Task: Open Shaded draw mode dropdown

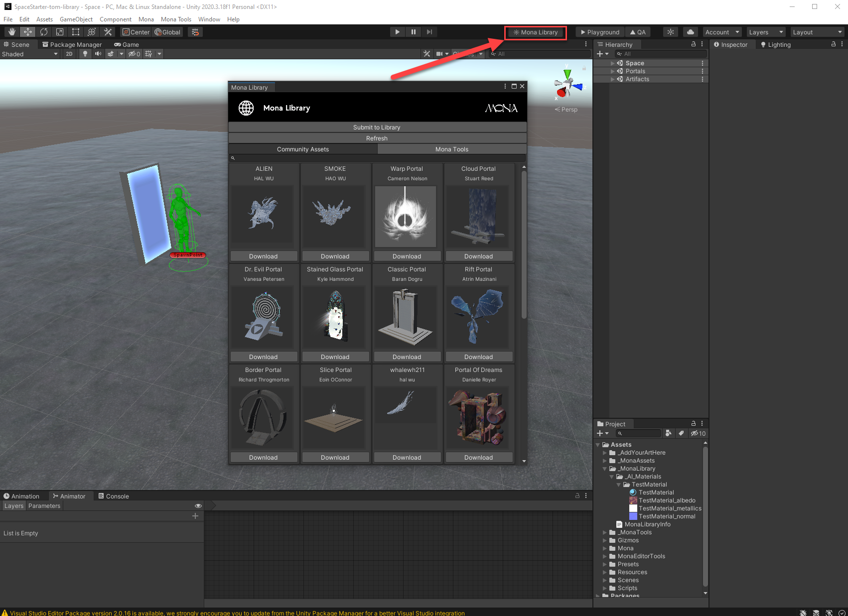Action: click(30, 54)
